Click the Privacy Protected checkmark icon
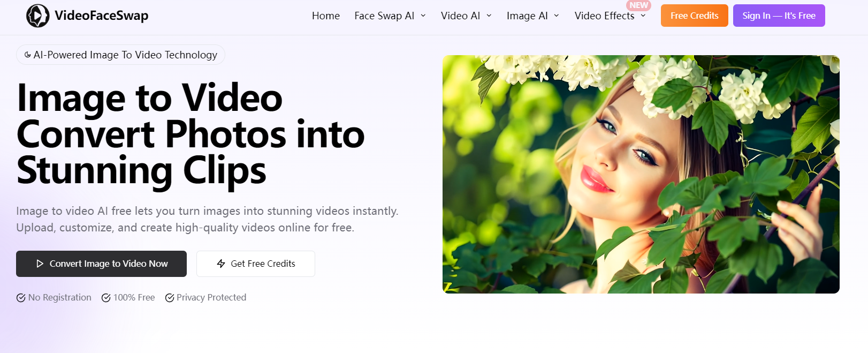This screenshot has height=353, width=868. click(170, 298)
